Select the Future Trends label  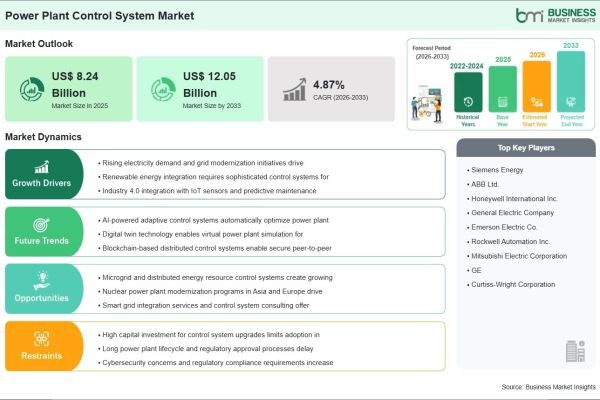point(41,241)
